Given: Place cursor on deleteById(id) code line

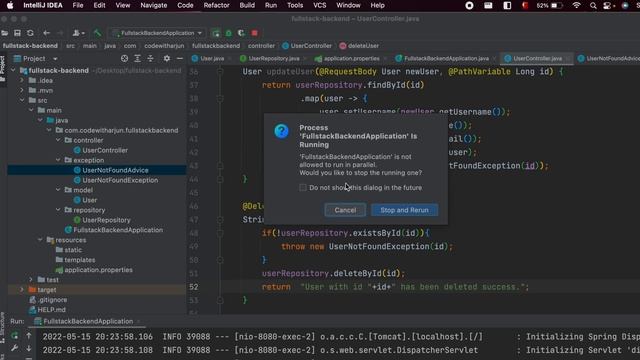Looking at the screenshot, I should pos(333,273).
